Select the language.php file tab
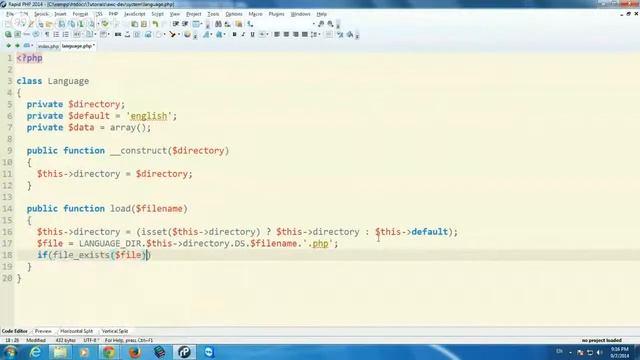This screenshot has width=640, height=360. pyautogui.click(x=78, y=46)
